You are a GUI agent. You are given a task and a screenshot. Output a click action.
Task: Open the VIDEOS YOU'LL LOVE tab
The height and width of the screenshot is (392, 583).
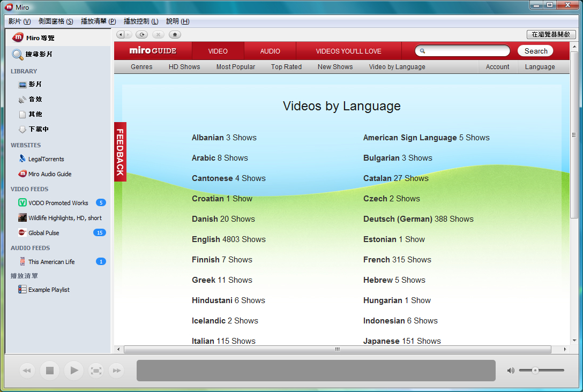[349, 51]
